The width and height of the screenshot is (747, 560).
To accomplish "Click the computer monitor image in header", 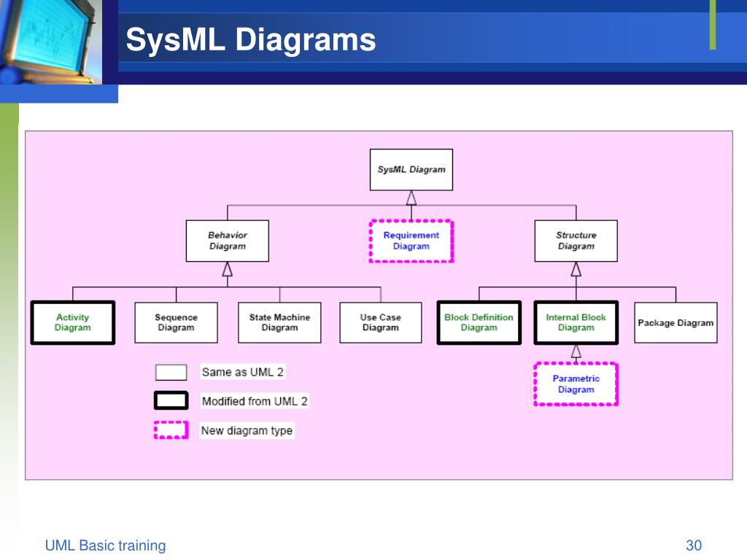I will pos(51,42).
